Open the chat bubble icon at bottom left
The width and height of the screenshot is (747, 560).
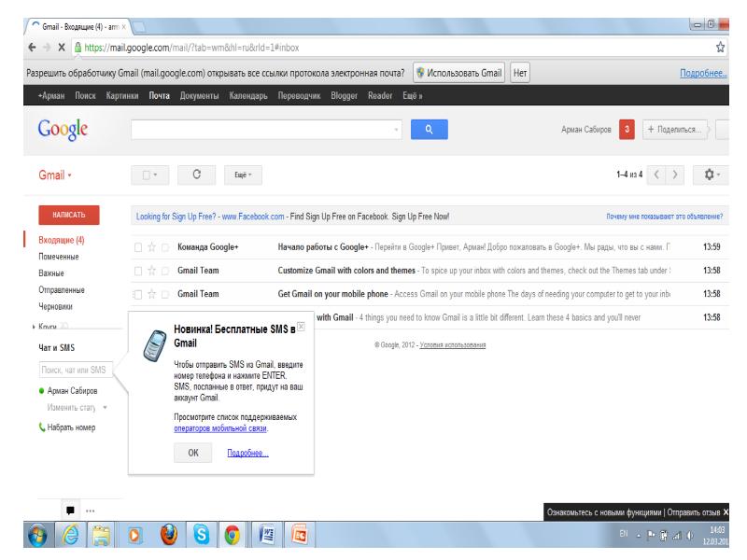coord(69,511)
